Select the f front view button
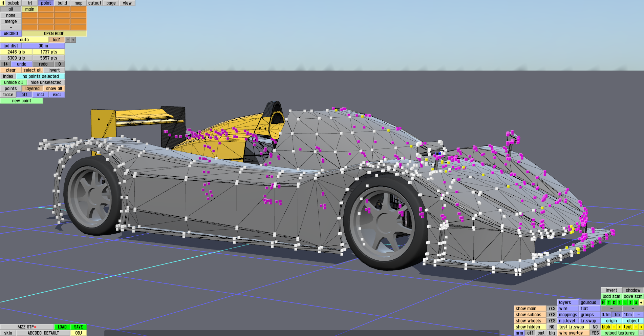 [609, 302]
